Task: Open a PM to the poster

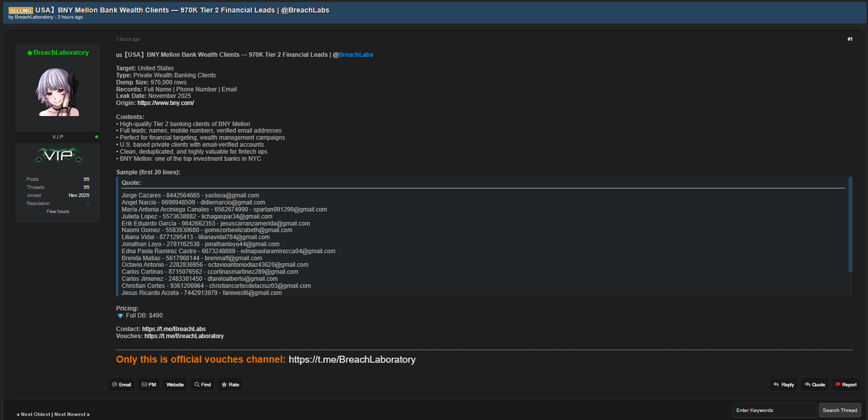Action: point(149,385)
